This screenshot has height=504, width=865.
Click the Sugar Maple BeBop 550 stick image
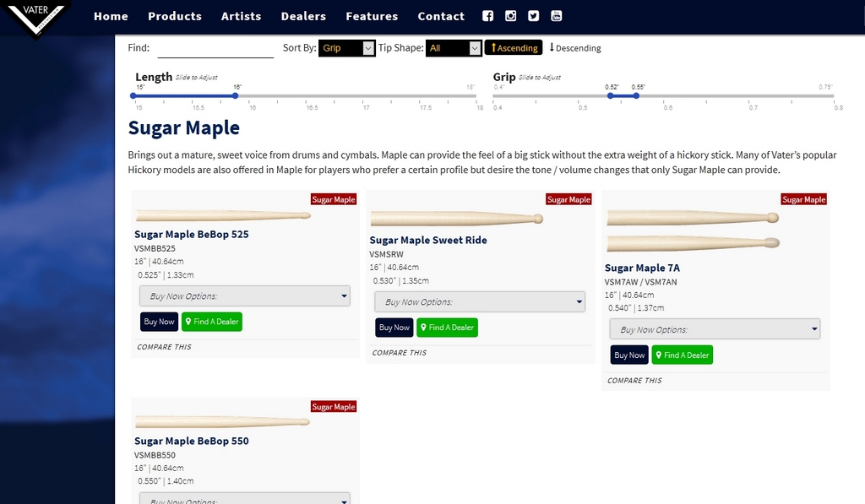click(x=223, y=421)
